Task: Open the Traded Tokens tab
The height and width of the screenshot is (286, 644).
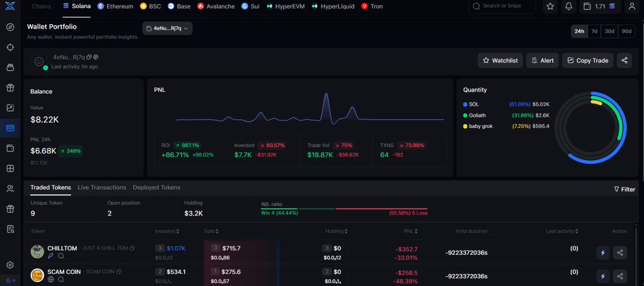Action: 50,187
